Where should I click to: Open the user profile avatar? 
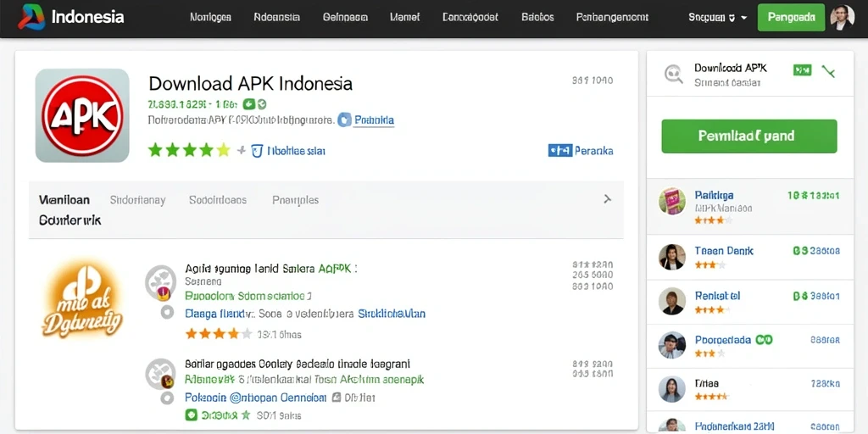842,17
